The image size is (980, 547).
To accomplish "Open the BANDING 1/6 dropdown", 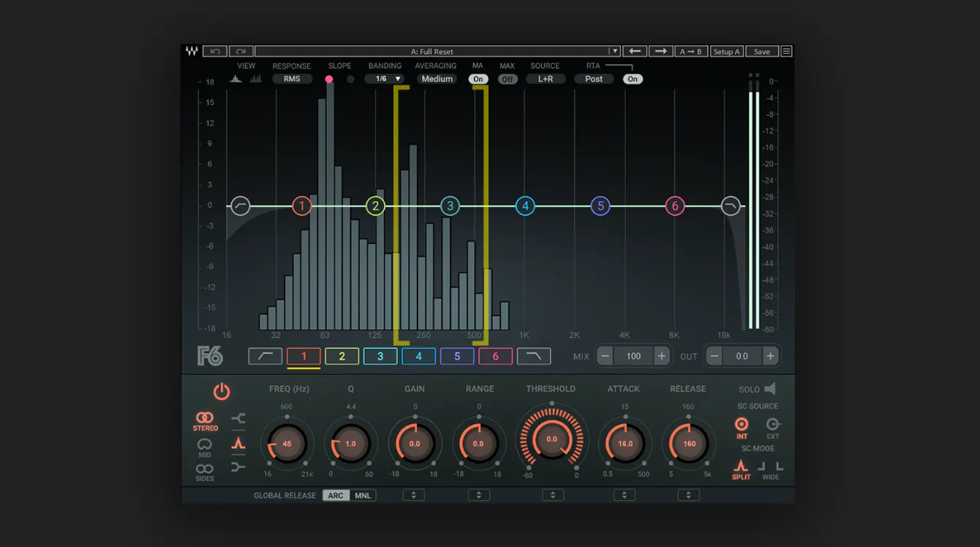I will click(385, 79).
